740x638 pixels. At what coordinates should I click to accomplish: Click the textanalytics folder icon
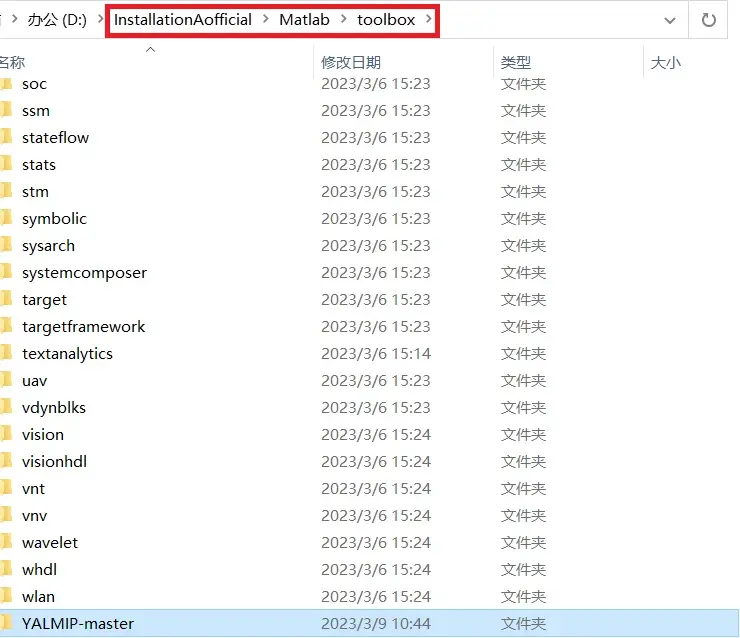7,353
